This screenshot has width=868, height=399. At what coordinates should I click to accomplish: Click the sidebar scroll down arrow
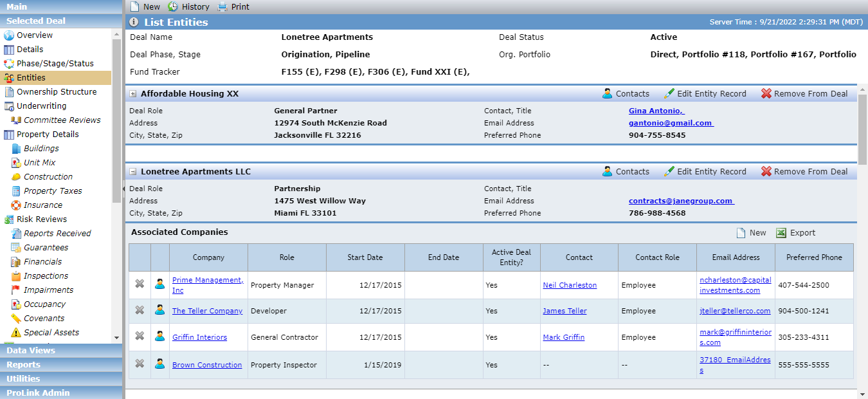click(116, 338)
